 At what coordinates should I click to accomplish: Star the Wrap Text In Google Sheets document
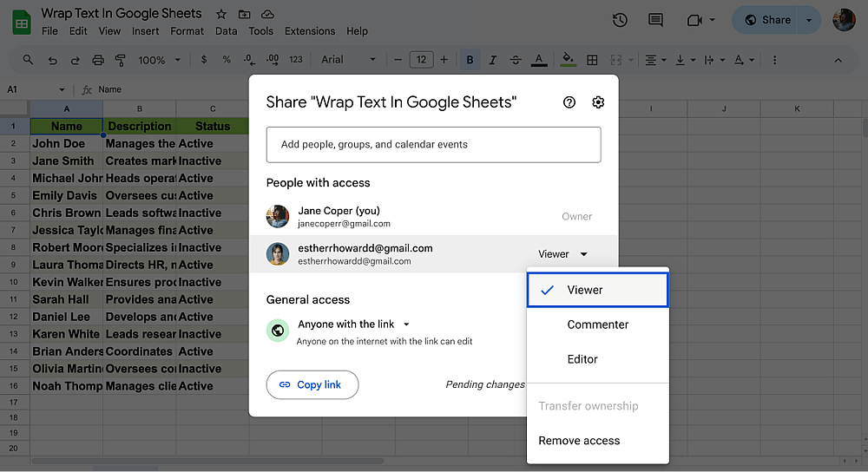[x=220, y=15]
